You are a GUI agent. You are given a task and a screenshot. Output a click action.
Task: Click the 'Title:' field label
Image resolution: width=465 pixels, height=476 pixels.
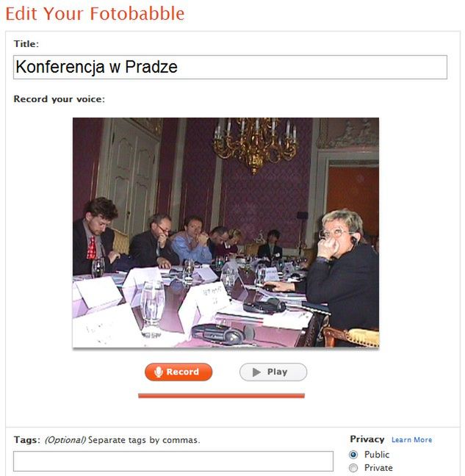(26, 44)
